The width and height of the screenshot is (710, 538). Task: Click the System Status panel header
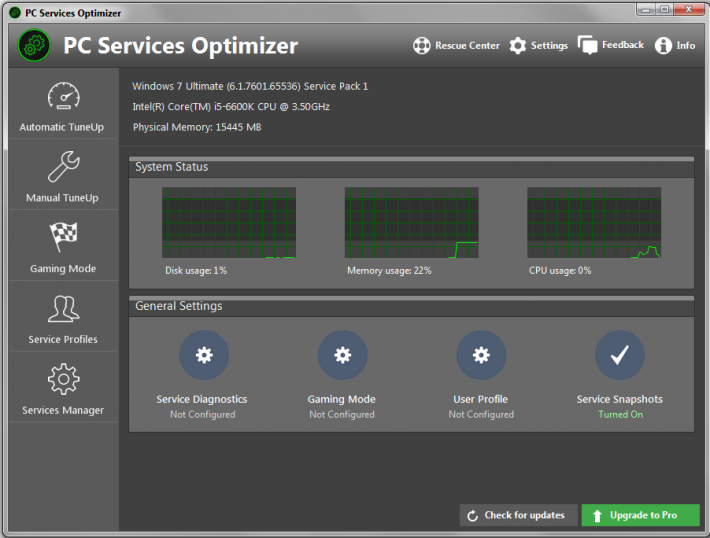[411, 167]
